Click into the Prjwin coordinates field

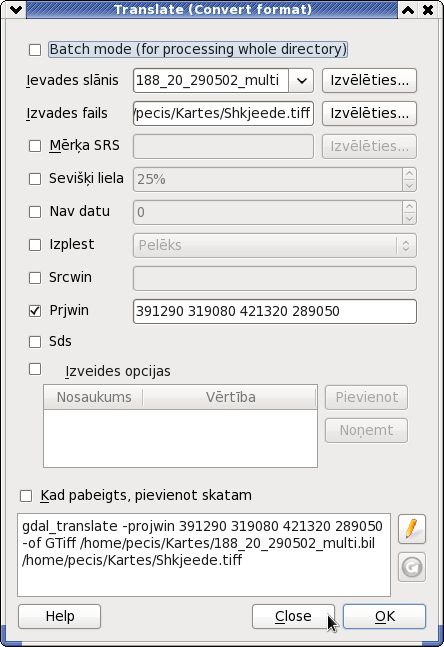(275, 311)
